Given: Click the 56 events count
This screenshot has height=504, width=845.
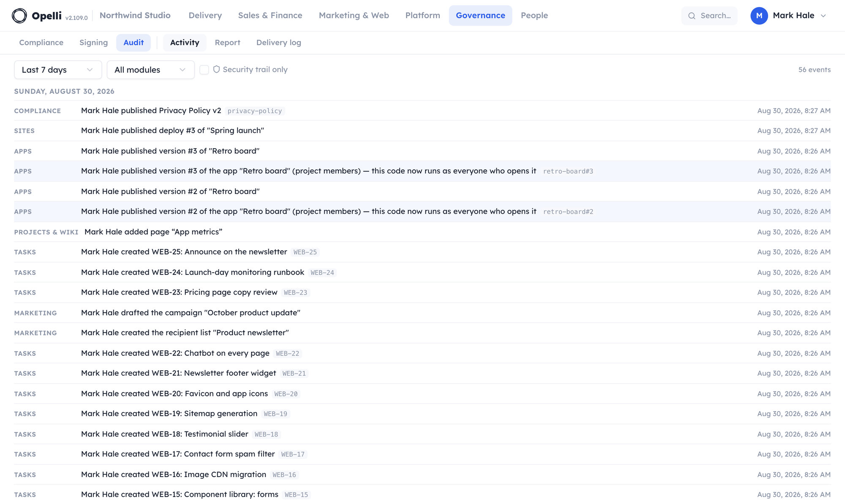Looking at the screenshot, I should click(814, 70).
